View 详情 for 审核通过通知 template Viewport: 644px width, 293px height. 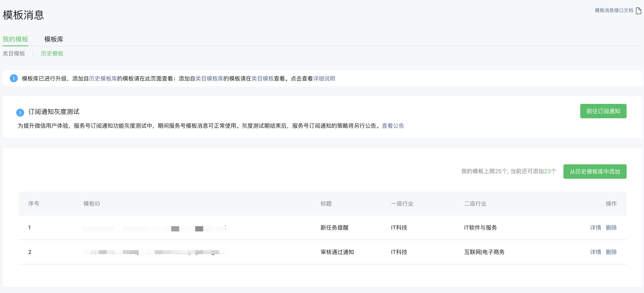click(x=596, y=252)
